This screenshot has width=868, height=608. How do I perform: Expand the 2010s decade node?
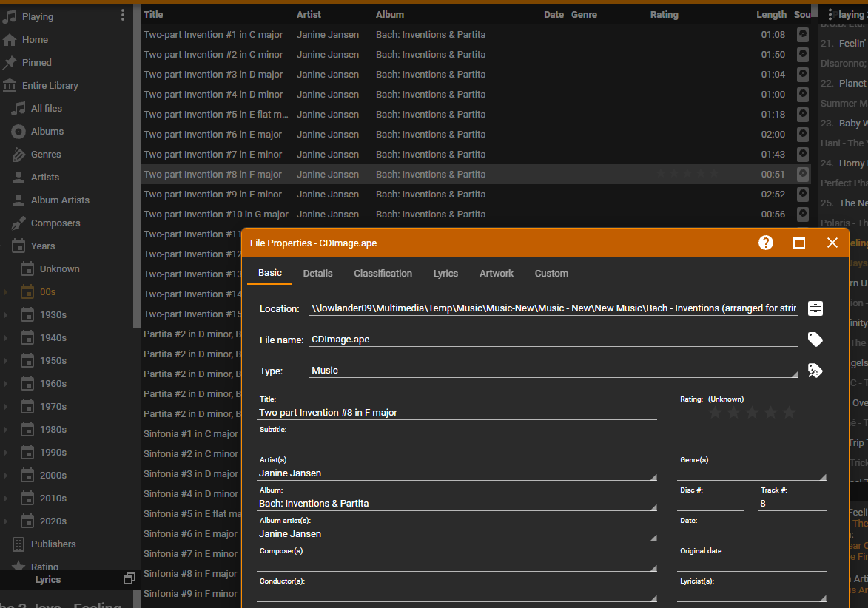click(5, 499)
